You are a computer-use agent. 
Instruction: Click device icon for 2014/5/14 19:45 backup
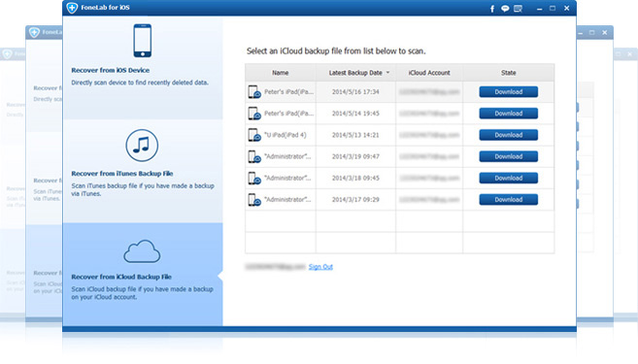pyautogui.click(x=254, y=114)
